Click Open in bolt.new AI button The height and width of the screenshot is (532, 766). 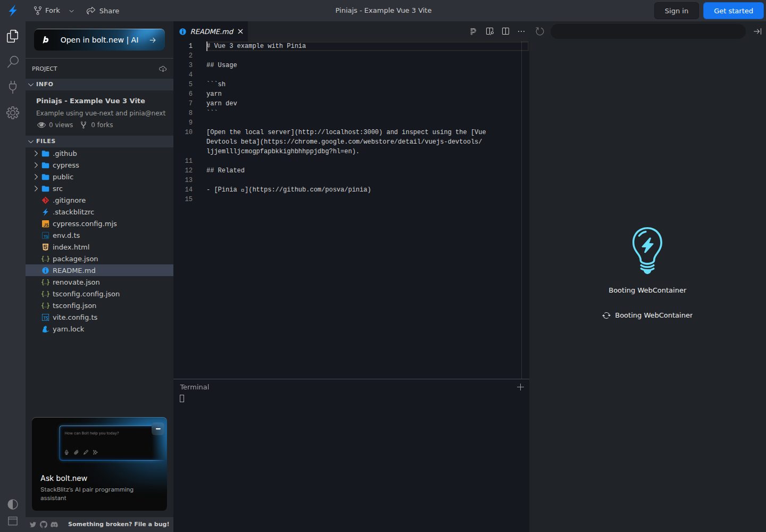(x=99, y=40)
